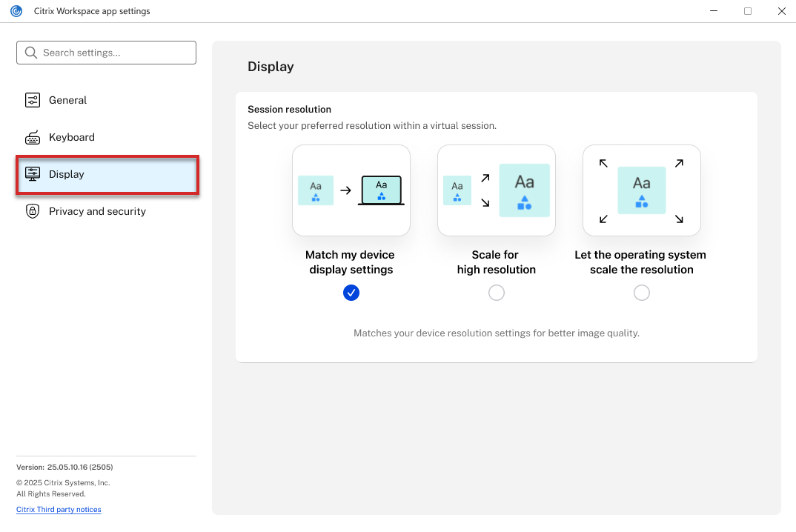The image size is (796, 532).
Task: Click "Let the operating system scale the resolution" label
Action: point(640,262)
